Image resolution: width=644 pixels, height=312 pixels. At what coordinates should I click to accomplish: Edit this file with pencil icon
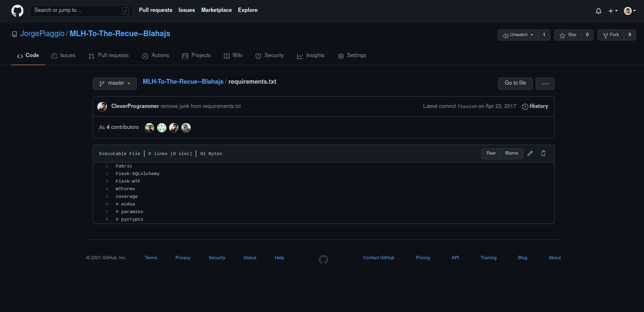[x=530, y=154]
